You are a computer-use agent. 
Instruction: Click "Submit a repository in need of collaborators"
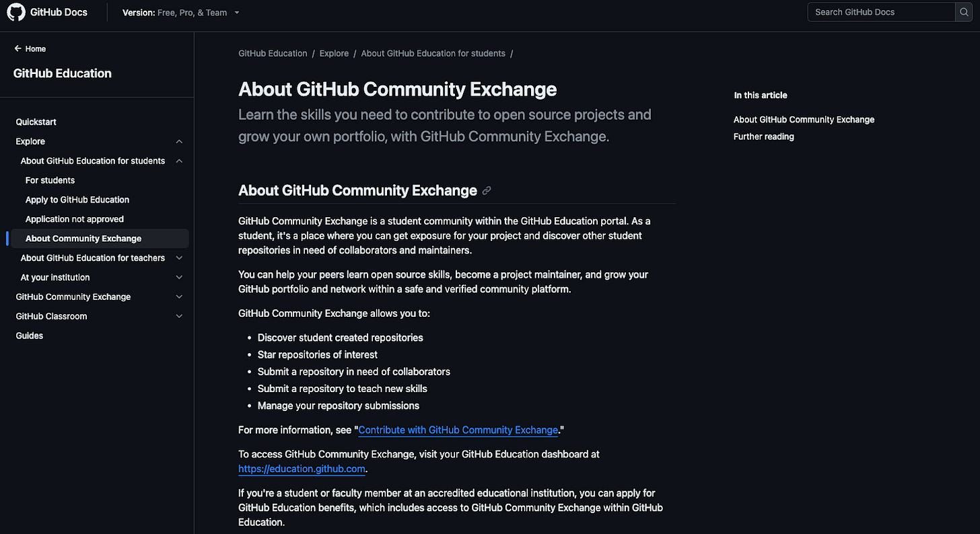coord(354,371)
